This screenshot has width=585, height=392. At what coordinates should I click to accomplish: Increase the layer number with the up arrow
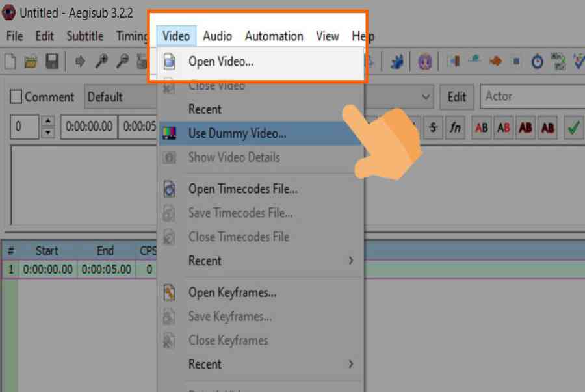pos(47,121)
